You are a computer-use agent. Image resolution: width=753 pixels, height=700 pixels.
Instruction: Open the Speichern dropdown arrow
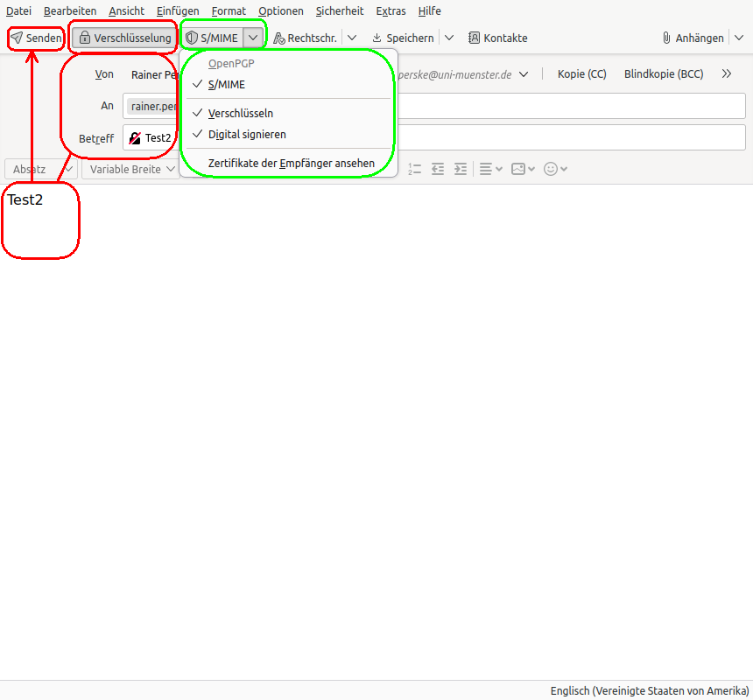(449, 38)
